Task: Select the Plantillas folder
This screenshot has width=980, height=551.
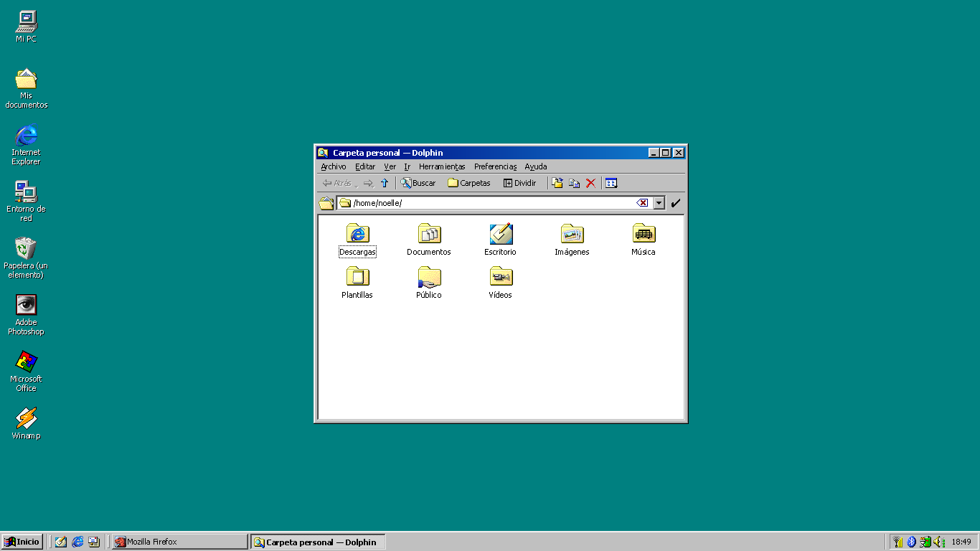Action: pyautogui.click(x=357, y=283)
